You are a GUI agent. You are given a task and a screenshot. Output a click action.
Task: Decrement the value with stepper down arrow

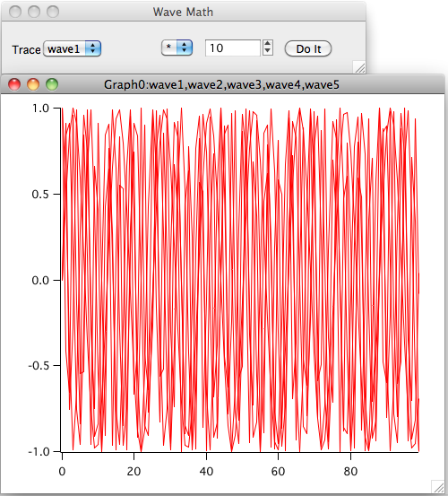pyautogui.click(x=268, y=52)
